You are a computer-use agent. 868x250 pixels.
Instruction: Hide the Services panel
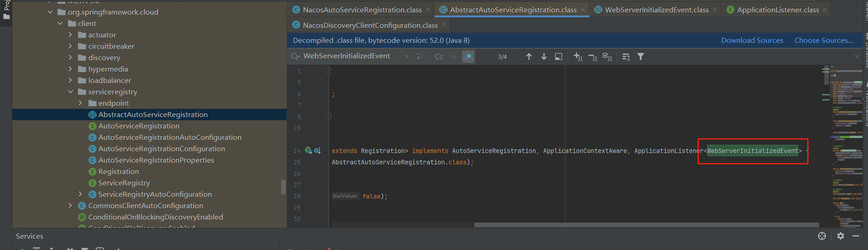856,236
